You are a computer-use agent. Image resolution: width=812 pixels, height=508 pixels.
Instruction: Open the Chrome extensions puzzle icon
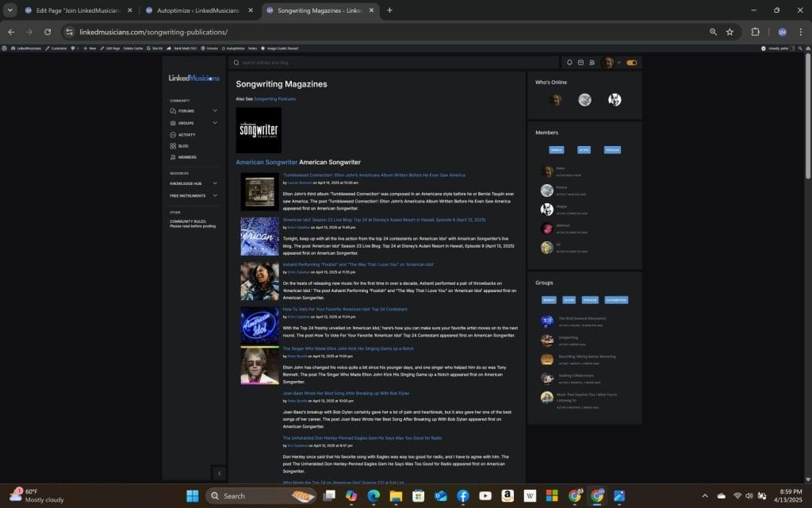click(x=755, y=32)
